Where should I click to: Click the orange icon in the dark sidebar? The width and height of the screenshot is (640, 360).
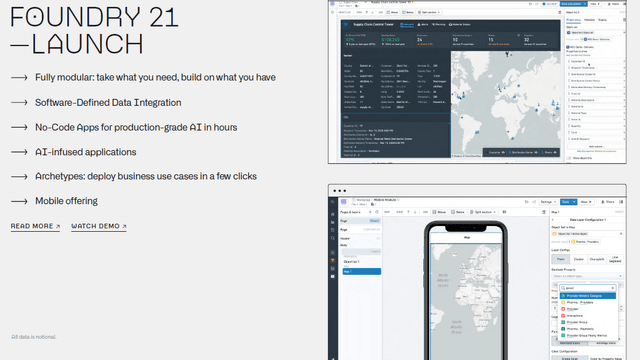point(333,260)
